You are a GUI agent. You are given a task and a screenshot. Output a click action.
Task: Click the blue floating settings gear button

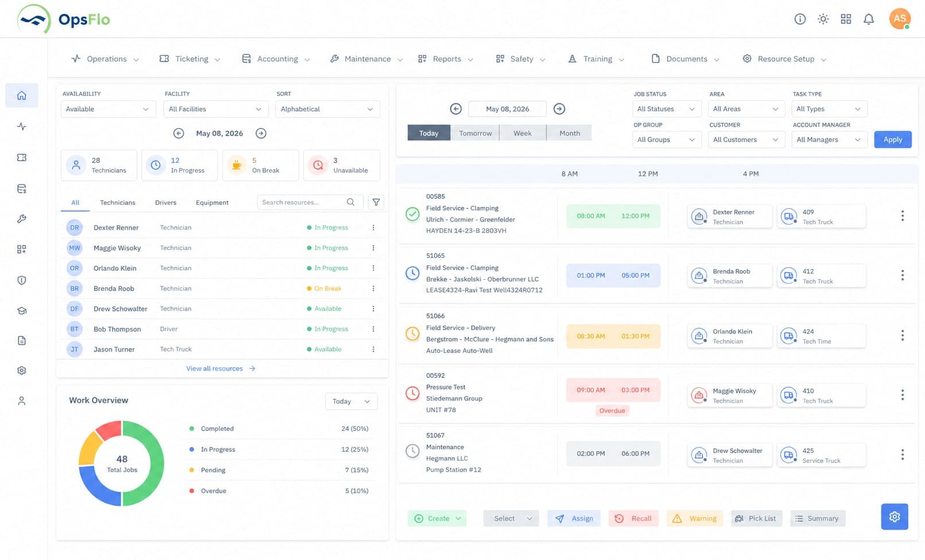click(x=895, y=516)
